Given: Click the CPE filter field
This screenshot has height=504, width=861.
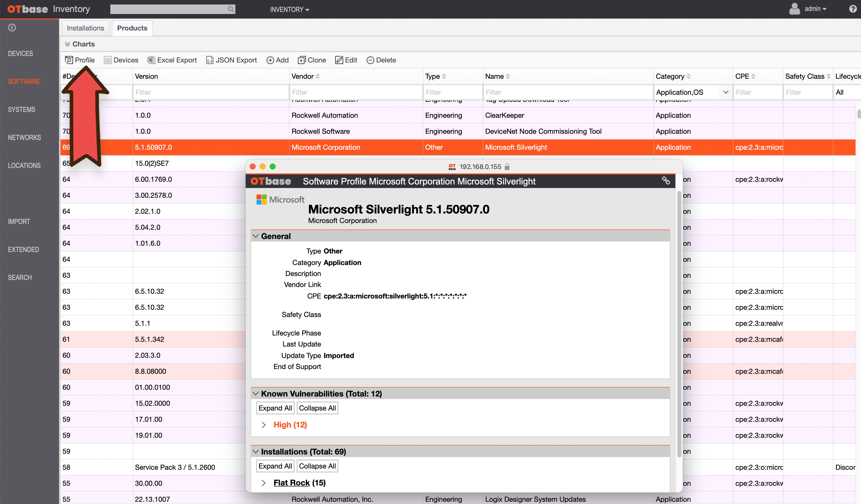Looking at the screenshot, I should [x=758, y=92].
